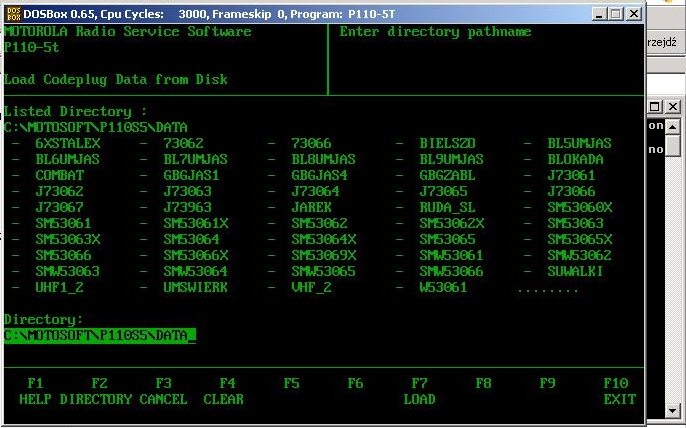
Task: Select codeplug file J73062
Action: 60,191
